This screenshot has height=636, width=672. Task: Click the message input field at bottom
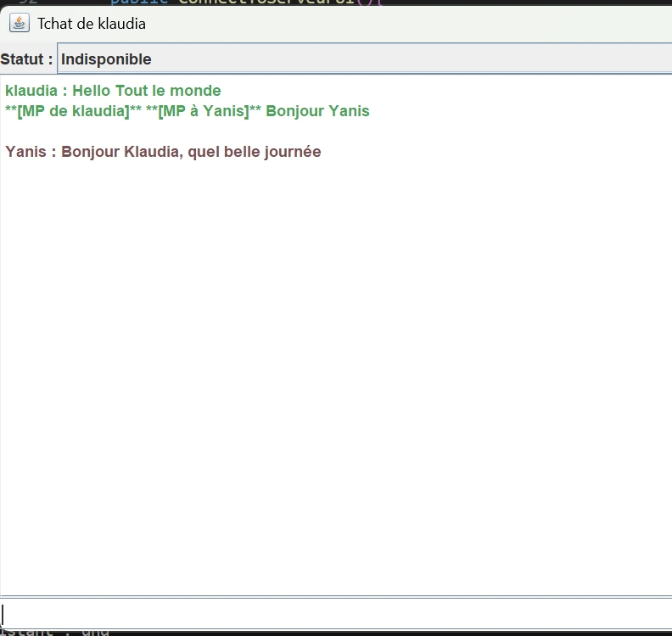click(x=336, y=613)
